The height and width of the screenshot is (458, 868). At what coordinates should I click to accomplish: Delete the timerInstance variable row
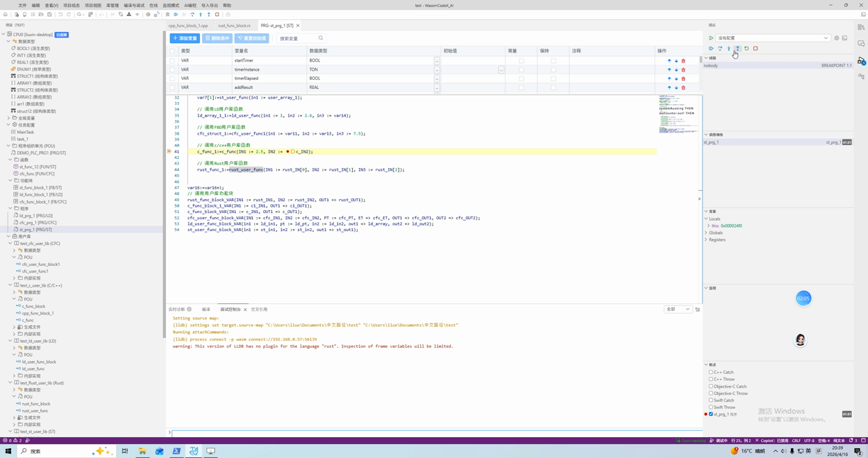683,69
